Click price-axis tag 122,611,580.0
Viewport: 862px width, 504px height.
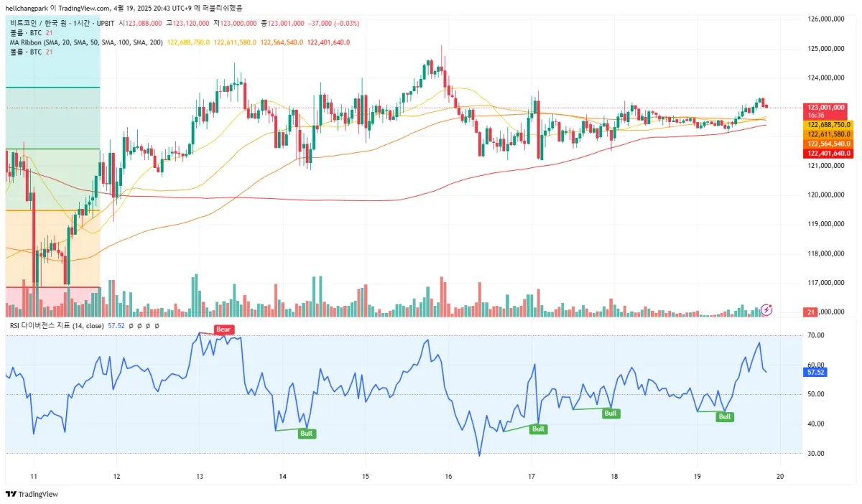click(828, 134)
